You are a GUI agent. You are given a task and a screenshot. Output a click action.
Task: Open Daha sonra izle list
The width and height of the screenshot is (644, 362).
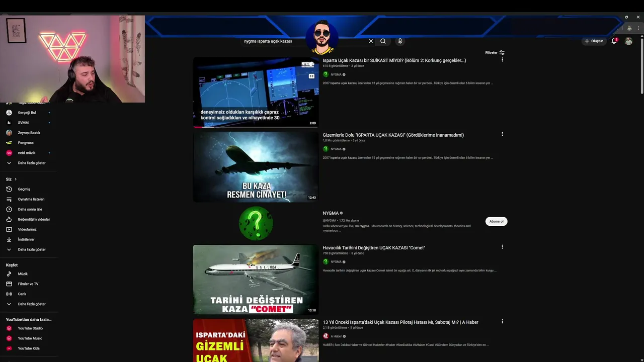[29, 209]
